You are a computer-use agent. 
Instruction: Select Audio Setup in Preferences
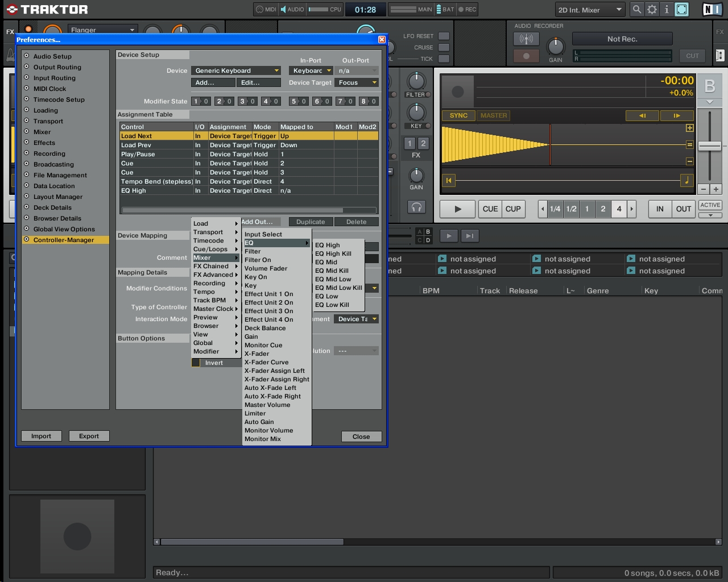tap(52, 56)
